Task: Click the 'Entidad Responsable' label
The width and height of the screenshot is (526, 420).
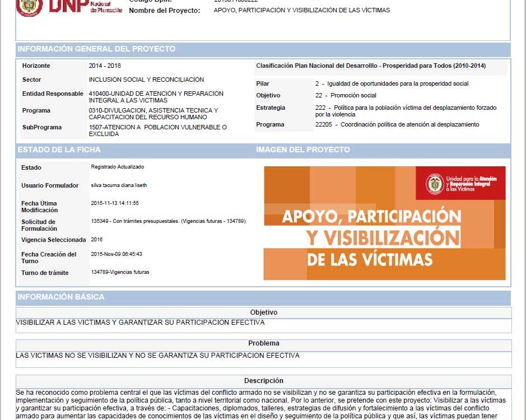Action: tap(53, 94)
